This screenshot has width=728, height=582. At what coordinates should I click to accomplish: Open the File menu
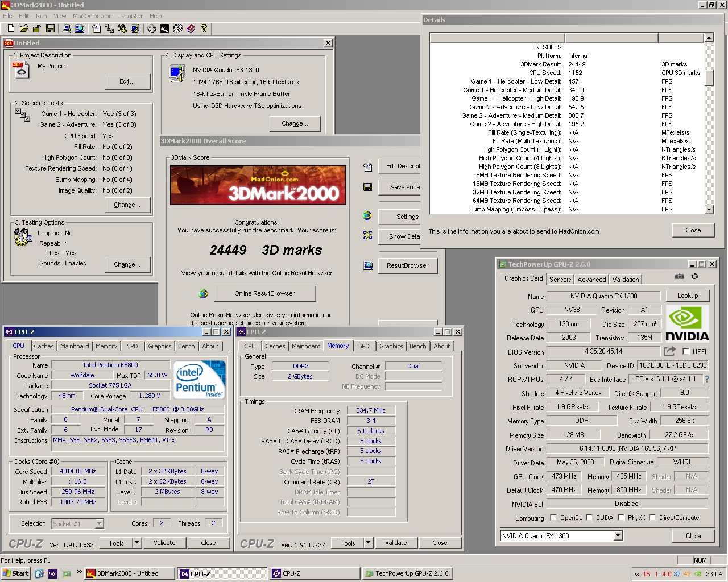click(x=7, y=16)
